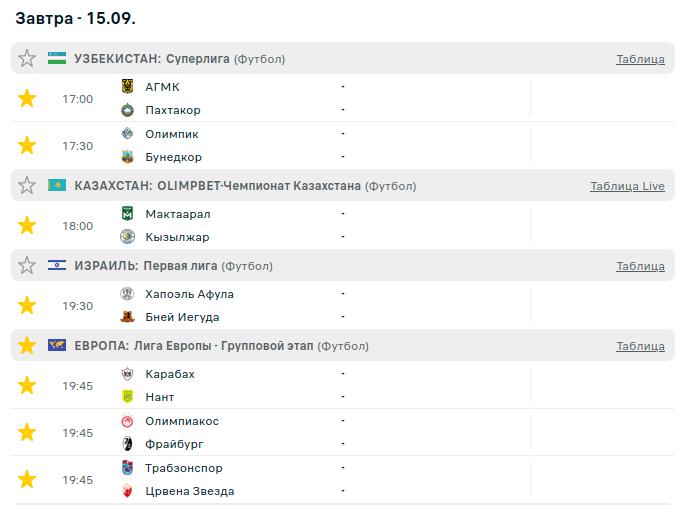
Task: Unstar the Karabakh vs Nantes match
Action: [27, 385]
